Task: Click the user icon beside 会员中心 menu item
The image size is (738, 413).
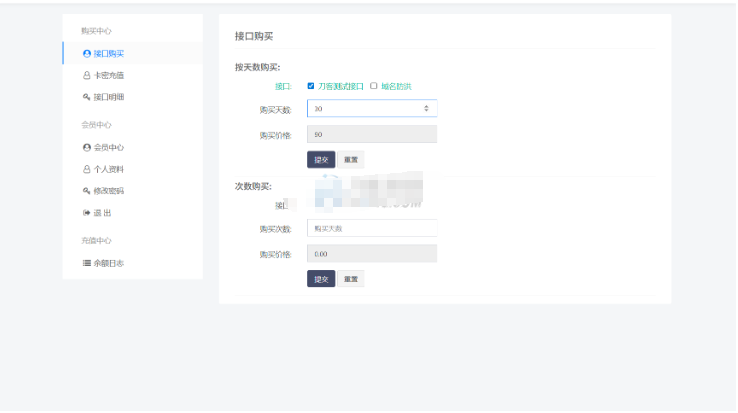Action: pos(87,147)
